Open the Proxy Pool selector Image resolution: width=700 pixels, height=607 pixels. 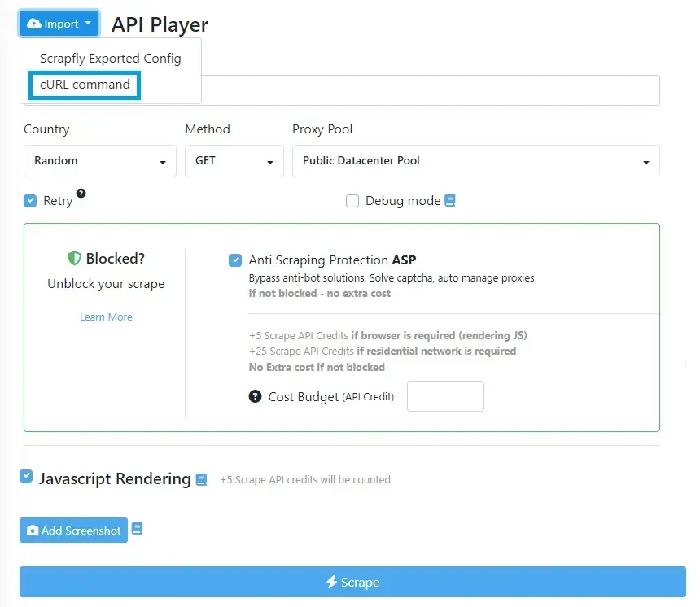coord(475,160)
